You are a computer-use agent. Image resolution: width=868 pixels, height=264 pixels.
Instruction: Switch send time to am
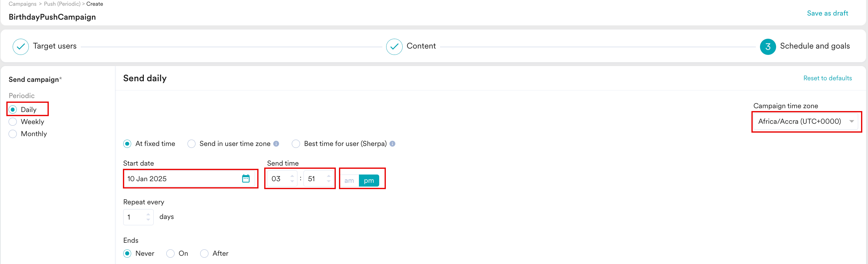(x=349, y=181)
